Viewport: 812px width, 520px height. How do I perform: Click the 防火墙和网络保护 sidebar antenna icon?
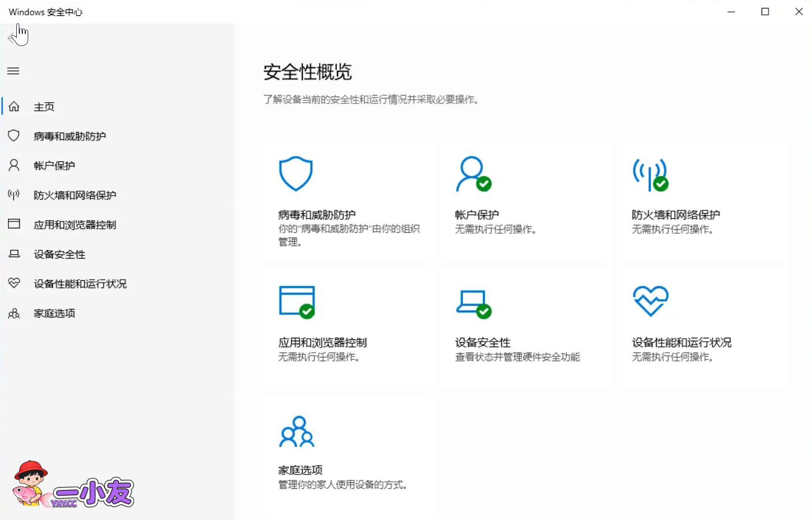(14, 195)
